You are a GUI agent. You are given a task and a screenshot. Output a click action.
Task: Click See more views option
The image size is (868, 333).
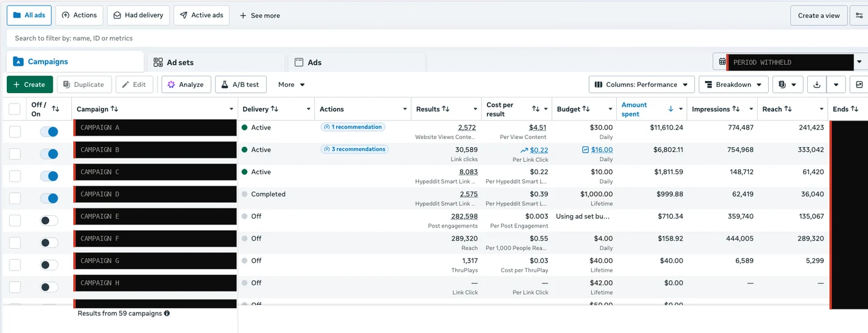[x=260, y=16]
